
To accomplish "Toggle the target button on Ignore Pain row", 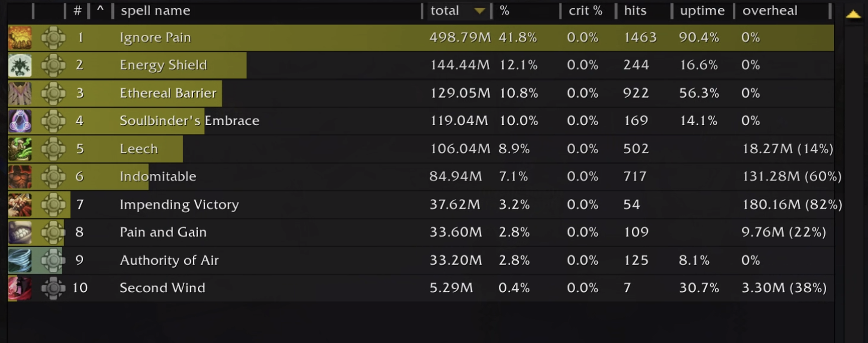I will coord(53,38).
